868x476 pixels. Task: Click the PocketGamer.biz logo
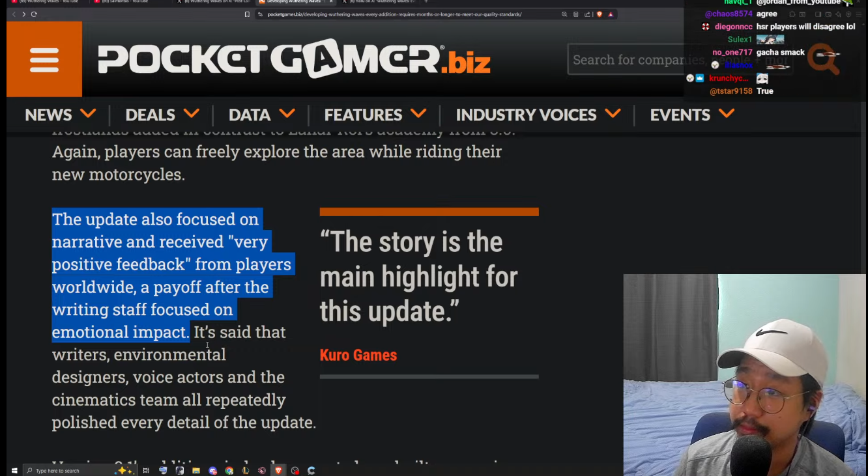pyautogui.click(x=294, y=59)
